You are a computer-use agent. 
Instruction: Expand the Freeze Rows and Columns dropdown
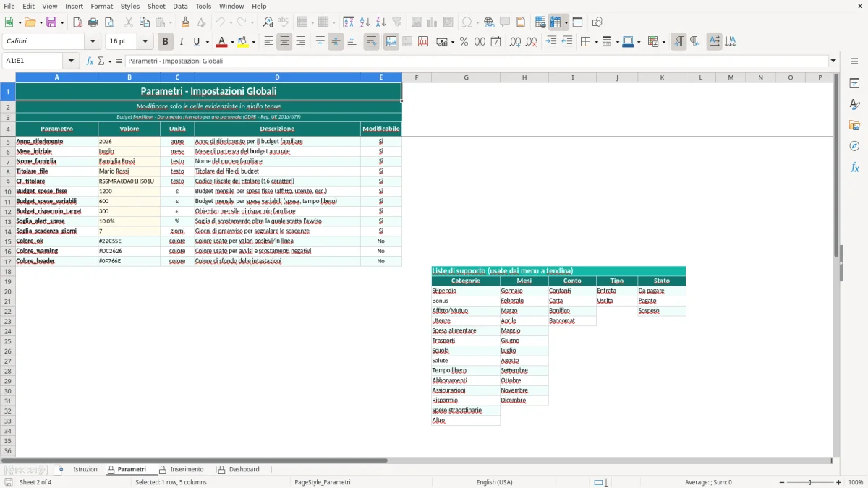point(566,22)
